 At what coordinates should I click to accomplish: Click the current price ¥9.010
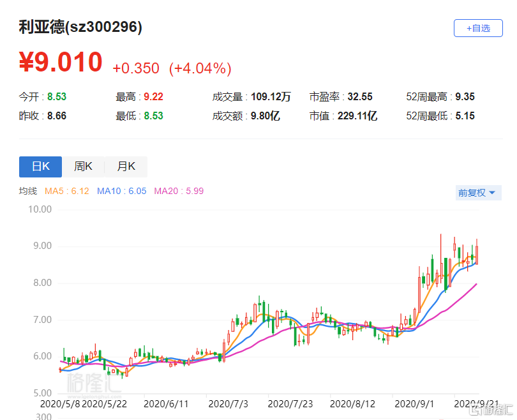click(61, 62)
